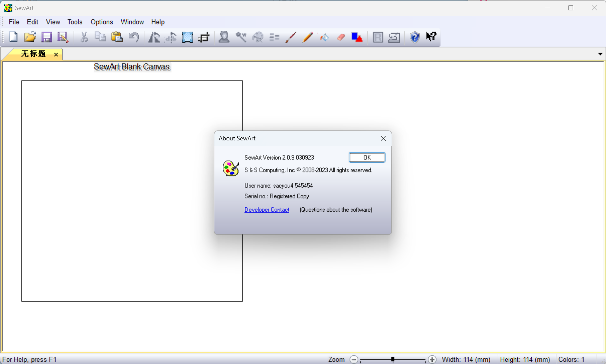Image resolution: width=606 pixels, height=364 pixels.
Task: Choose the crop tool icon
Action: pyautogui.click(x=204, y=37)
